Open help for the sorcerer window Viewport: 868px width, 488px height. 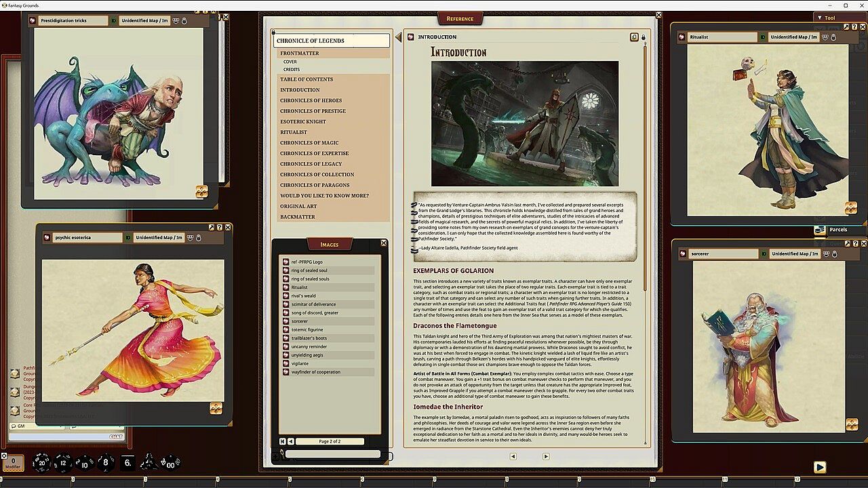(856, 243)
